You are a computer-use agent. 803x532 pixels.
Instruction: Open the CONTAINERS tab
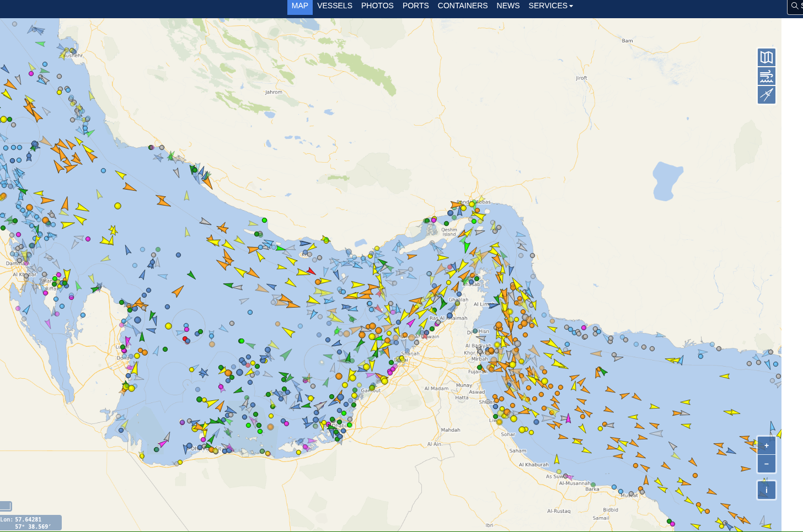(x=463, y=6)
